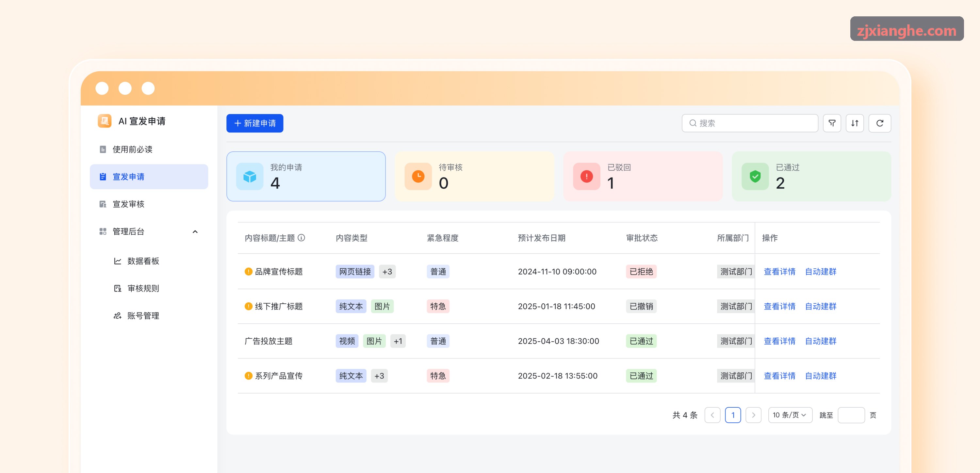Click the next page arrow
Image resolution: width=980 pixels, height=473 pixels.
click(753, 415)
